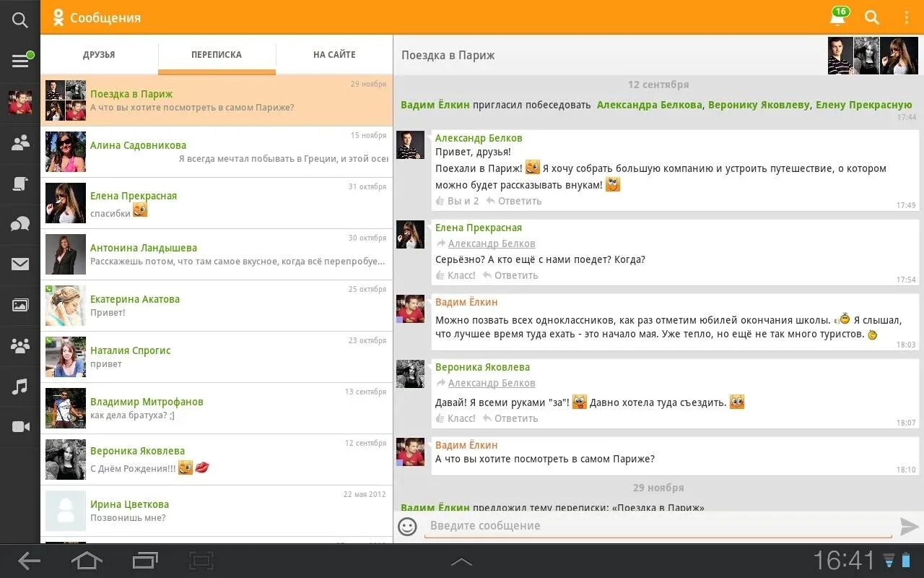Open chat with Вероника Яковлева in list
The width and height of the screenshot is (924, 578).
(x=217, y=460)
